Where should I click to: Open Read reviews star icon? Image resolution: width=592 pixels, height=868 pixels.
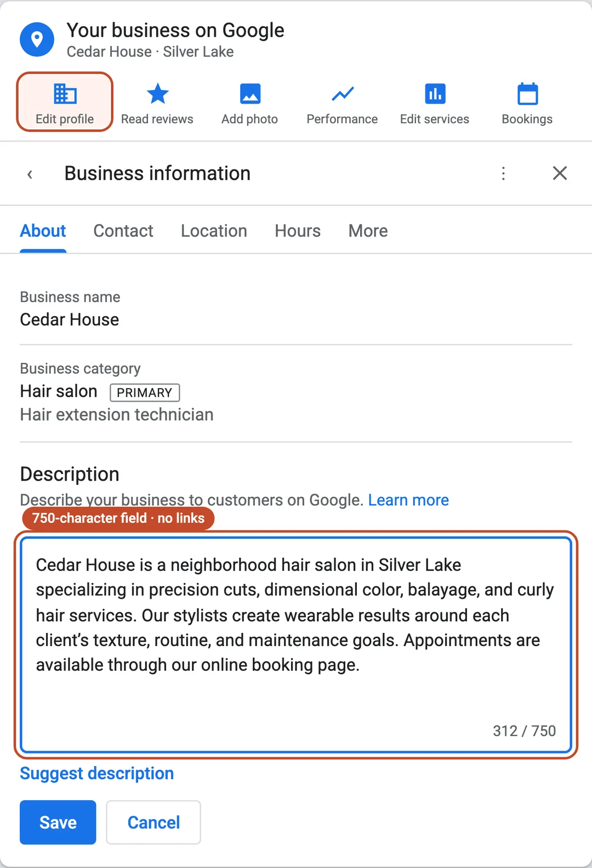[x=157, y=94]
